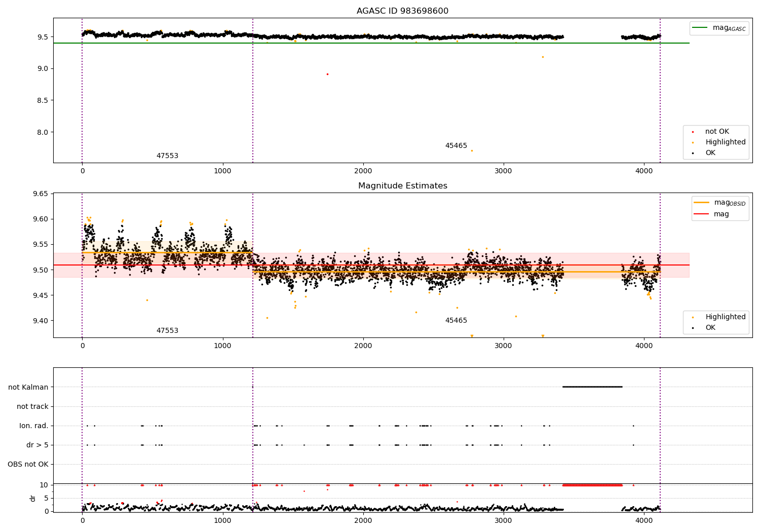Click the 1000 x-axis tick of bottom plot
This screenshot has height=532, width=760.
223,520
